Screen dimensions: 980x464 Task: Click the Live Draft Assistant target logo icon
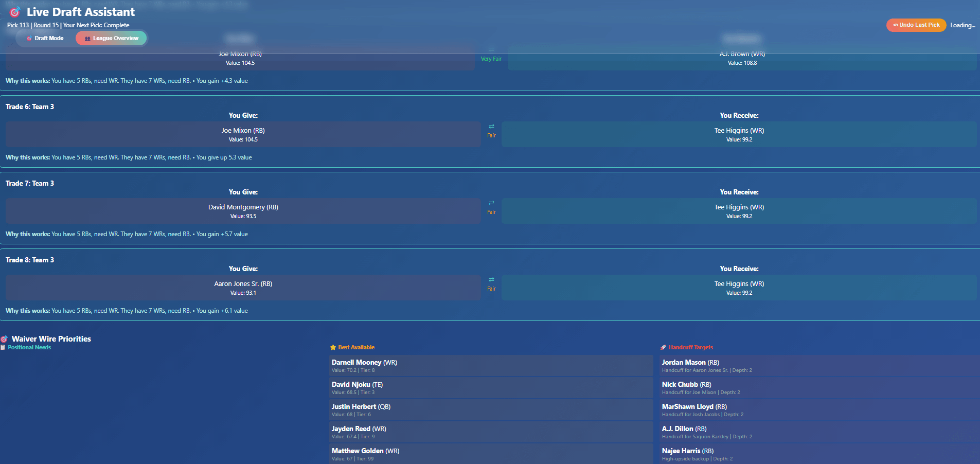[x=15, y=12]
